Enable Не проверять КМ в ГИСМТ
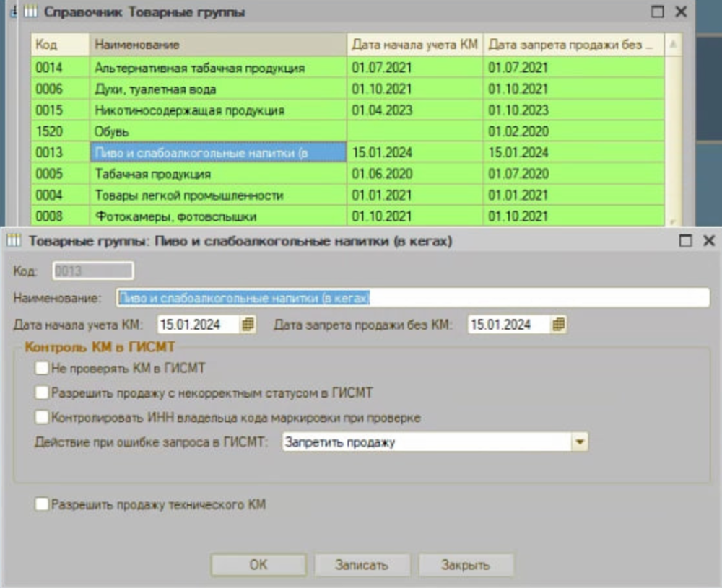This screenshot has width=722, height=588. tap(42, 369)
